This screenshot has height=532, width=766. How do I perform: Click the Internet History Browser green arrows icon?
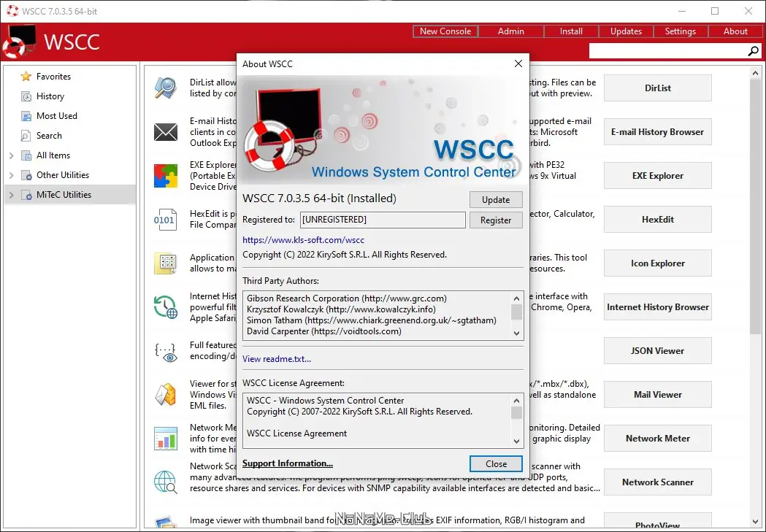[166, 307]
